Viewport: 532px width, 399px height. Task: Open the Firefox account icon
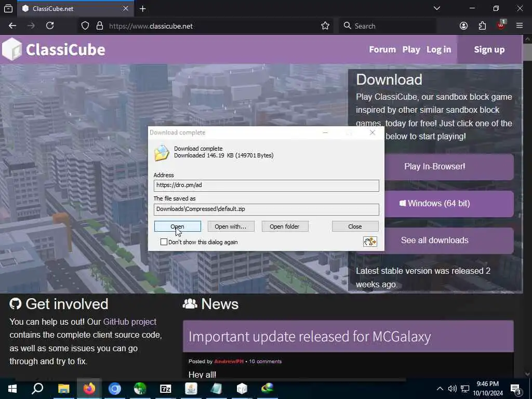(463, 26)
